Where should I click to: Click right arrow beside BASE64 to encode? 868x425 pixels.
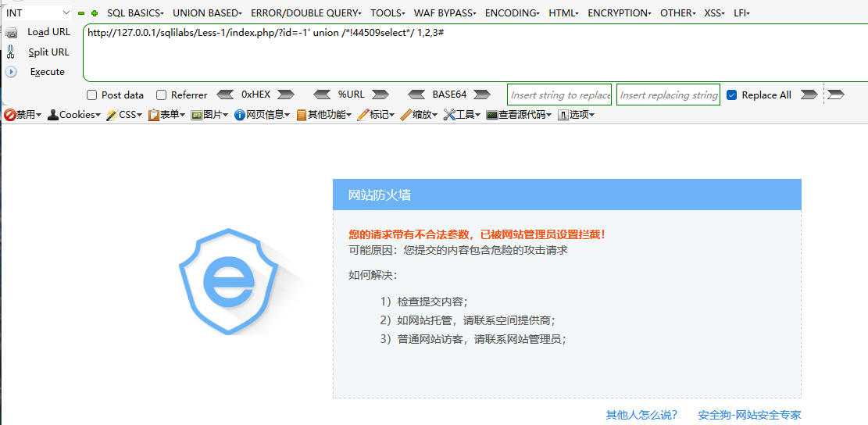click(481, 95)
